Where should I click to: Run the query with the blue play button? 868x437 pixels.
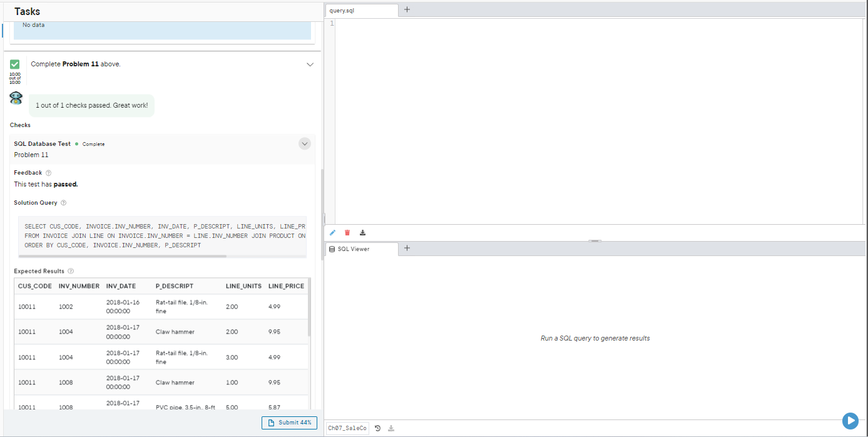pyautogui.click(x=850, y=421)
